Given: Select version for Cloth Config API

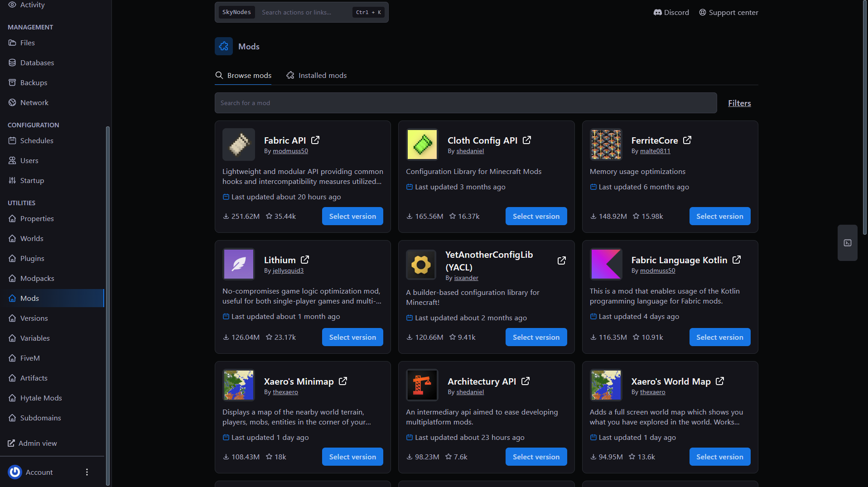Looking at the screenshot, I should pyautogui.click(x=536, y=216).
